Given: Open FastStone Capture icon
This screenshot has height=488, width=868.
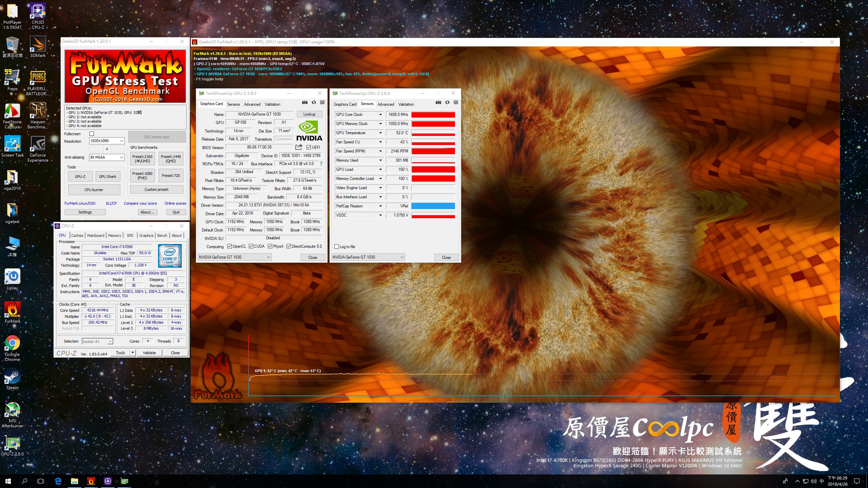Looking at the screenshot, I should click(x=12, y=116).
